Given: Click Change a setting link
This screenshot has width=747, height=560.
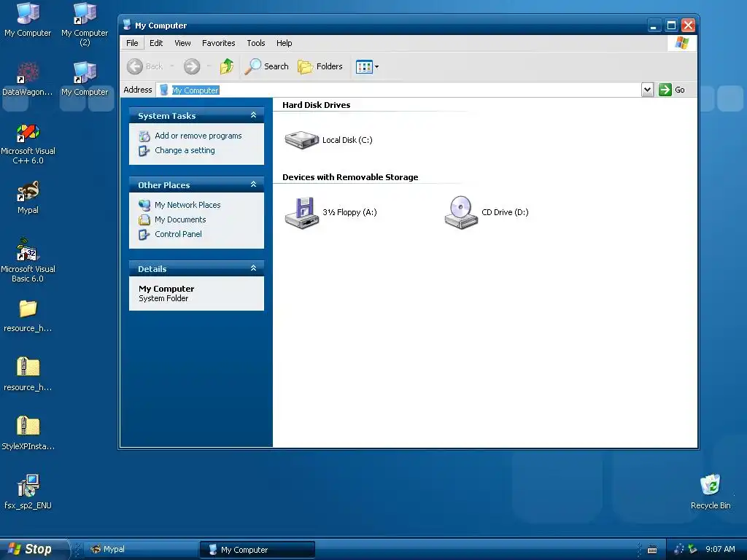Looking at the screenshot, I should tap(185, 150).
